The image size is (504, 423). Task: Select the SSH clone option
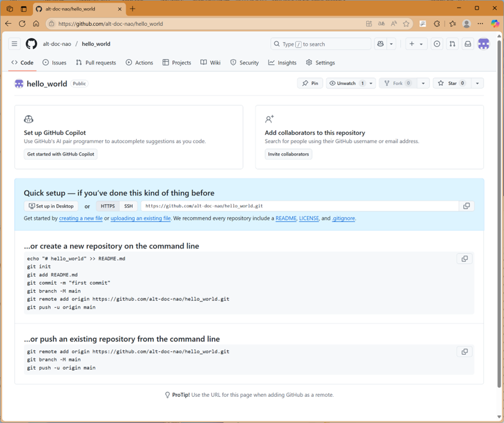point(129,206)
